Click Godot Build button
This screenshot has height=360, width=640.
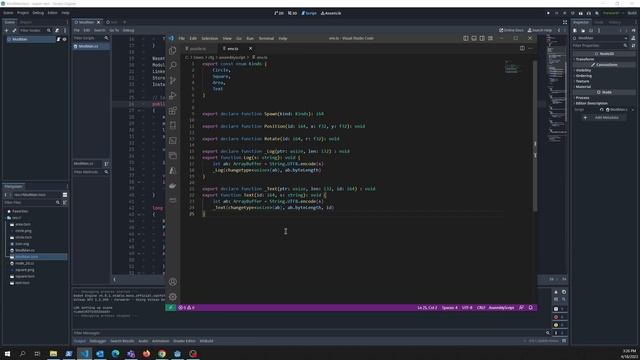[632, 13]
